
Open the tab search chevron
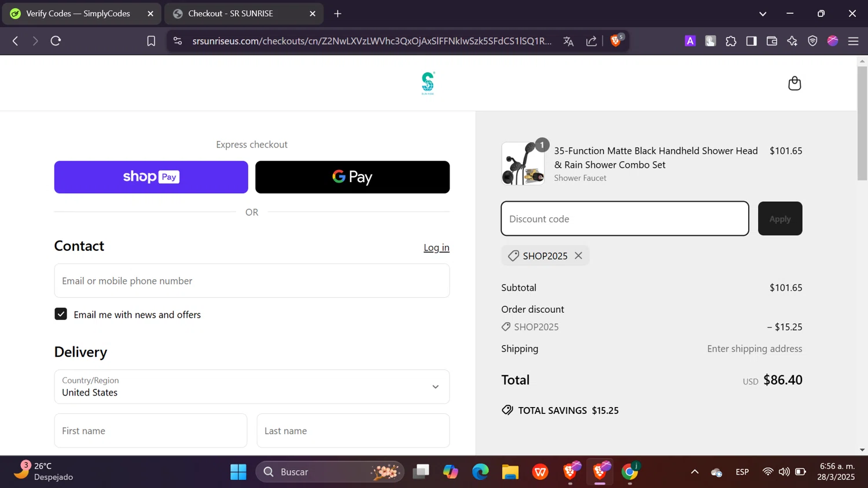coord(763,13)
